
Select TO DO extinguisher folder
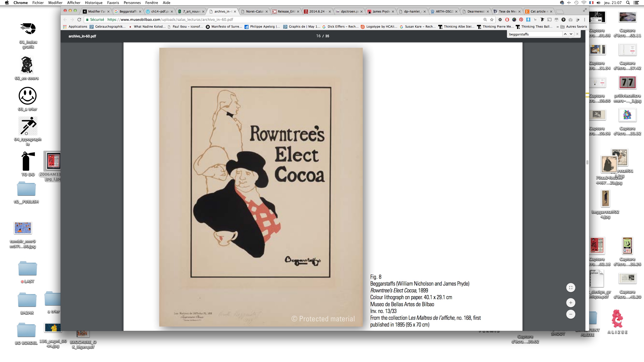[x=28, y=164]
